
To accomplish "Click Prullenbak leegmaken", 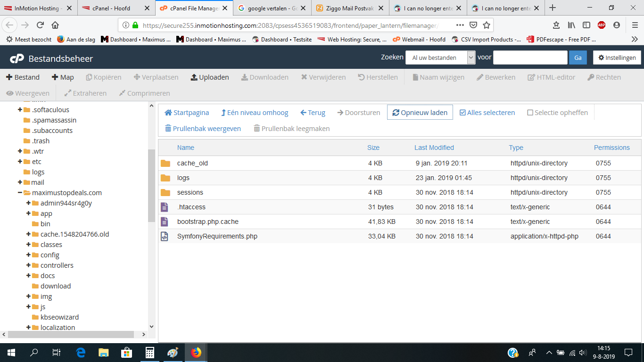I will (x=291, y=129).
